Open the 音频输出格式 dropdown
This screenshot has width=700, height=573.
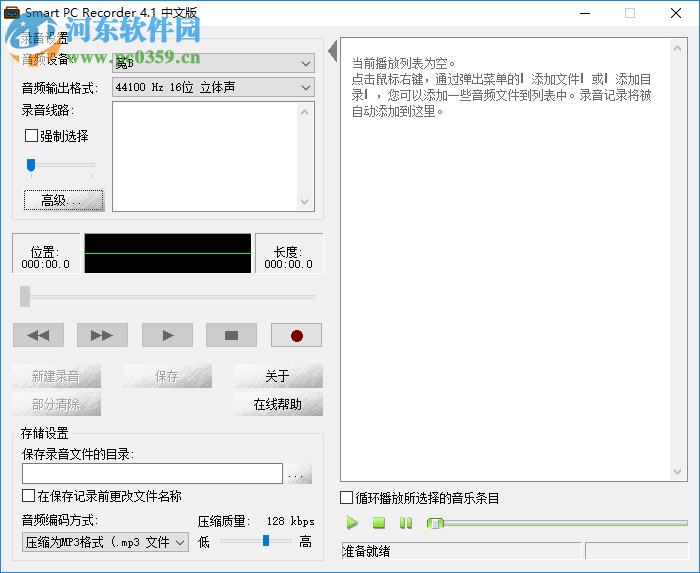tap(213, 87)
